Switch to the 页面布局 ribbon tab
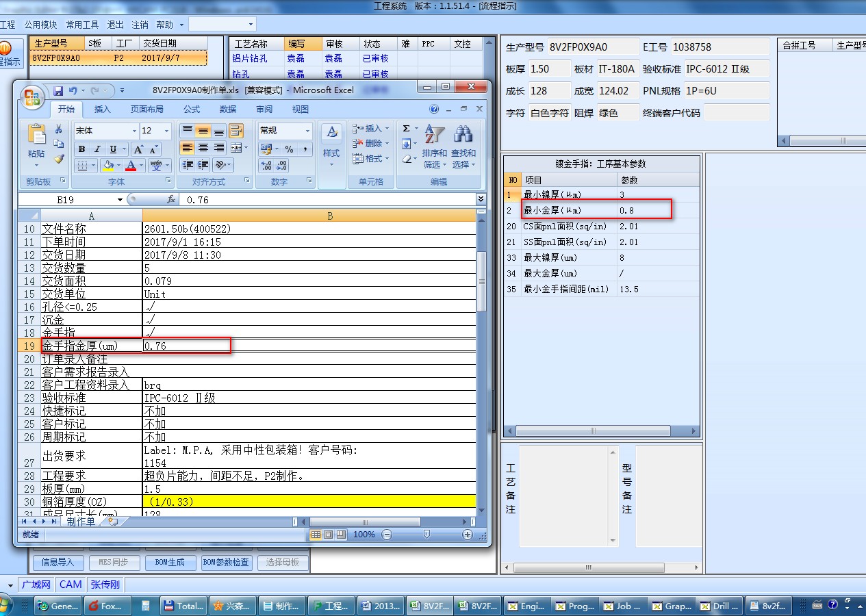Viewport: 866px width, 616px height. click(x=147, y=109)
